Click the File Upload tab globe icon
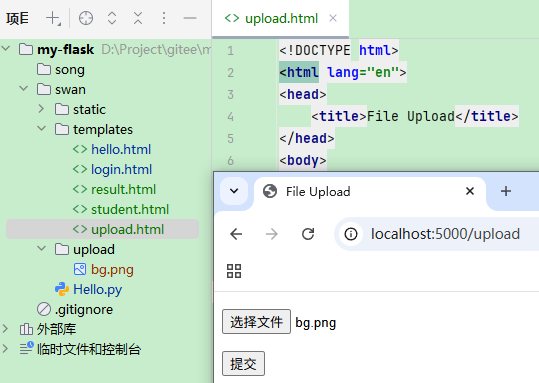Screen dimensions: 539x383 (x=270, y=191)
